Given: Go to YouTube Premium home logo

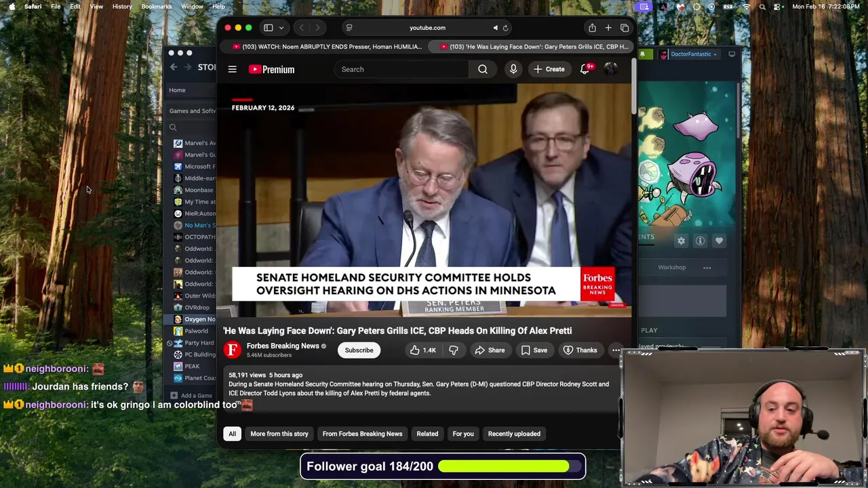Looking at the screenshot, I should coord(271,69).
